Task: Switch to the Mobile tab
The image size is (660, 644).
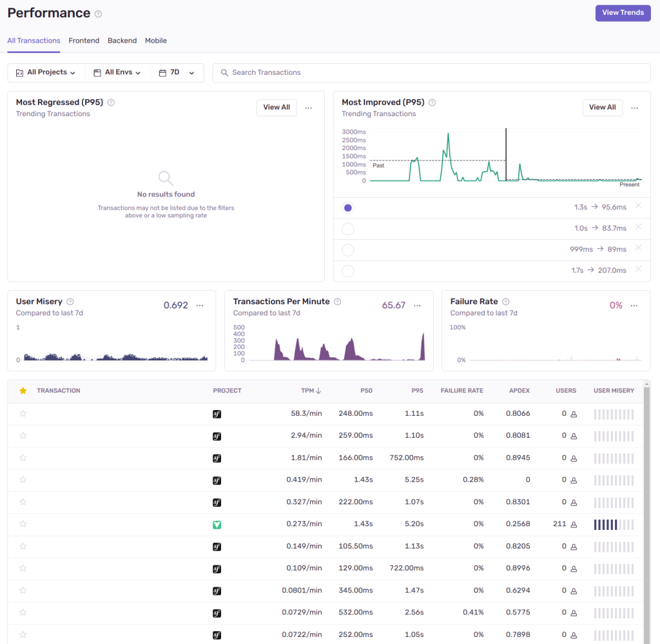Action: click(x=156, y=41)
